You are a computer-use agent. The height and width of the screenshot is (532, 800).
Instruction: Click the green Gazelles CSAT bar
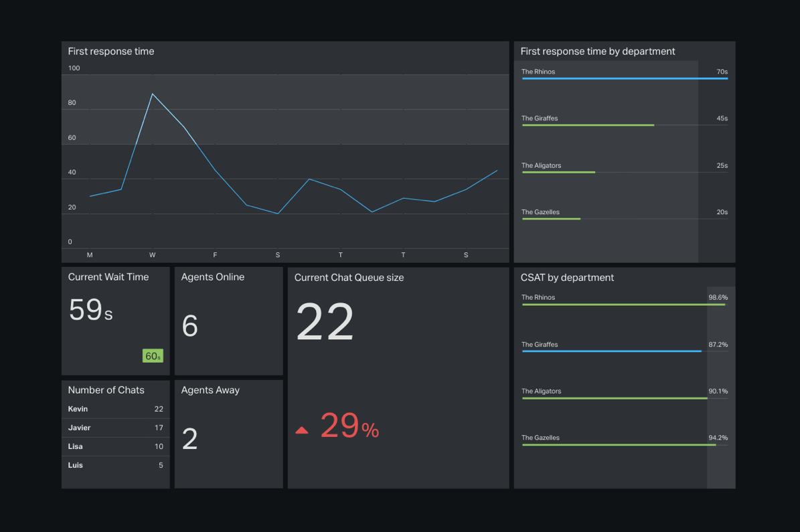point(619,445)
